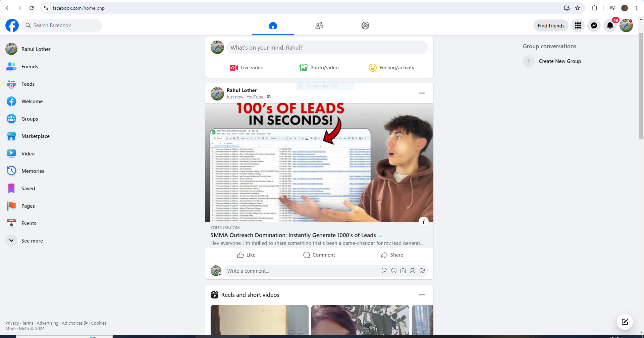Click browser back arrow
The width and height of the screenshot is (644, 338).
[x=7, y=8]
